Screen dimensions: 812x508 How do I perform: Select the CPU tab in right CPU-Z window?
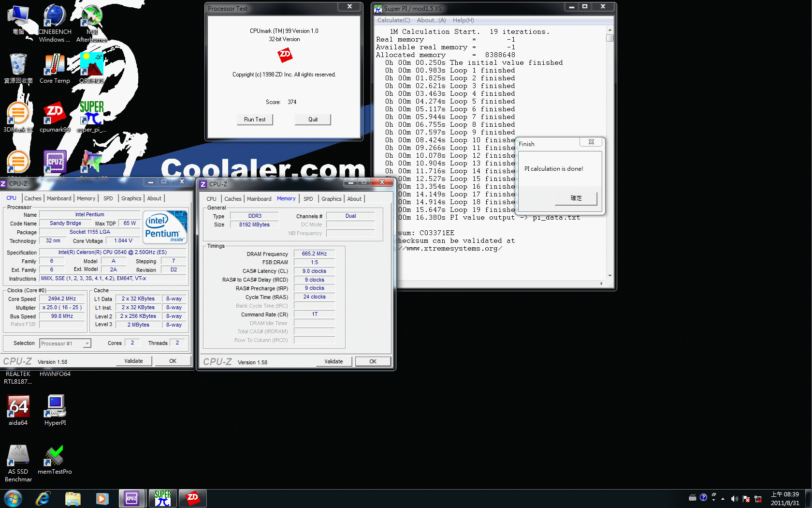pos(211,199)
